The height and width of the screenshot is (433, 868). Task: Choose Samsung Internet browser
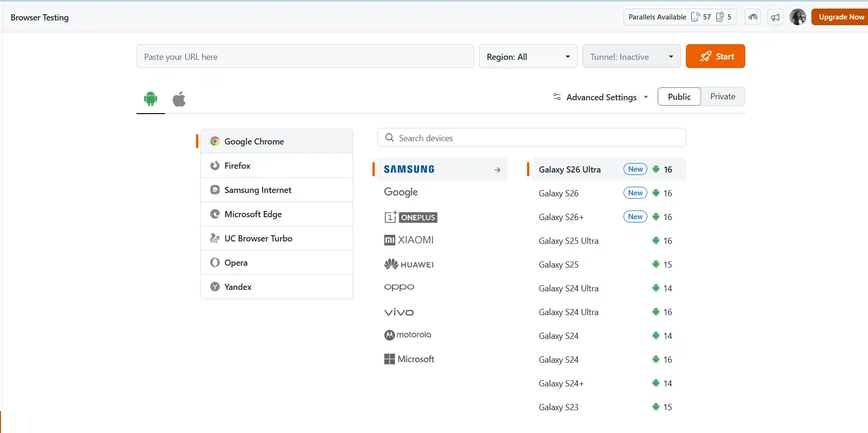pyautogui.click(x=277, y=190)
